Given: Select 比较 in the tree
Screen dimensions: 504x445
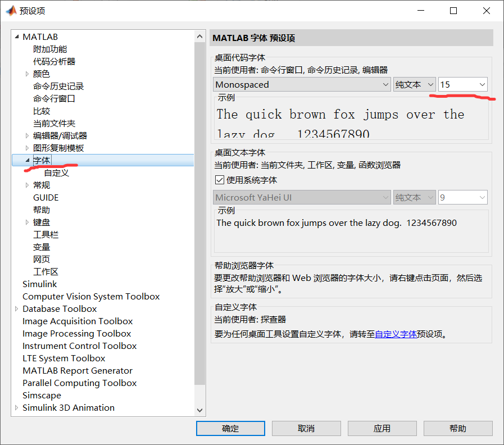Looking at the screenshot, I should click(x=42, y=111).
